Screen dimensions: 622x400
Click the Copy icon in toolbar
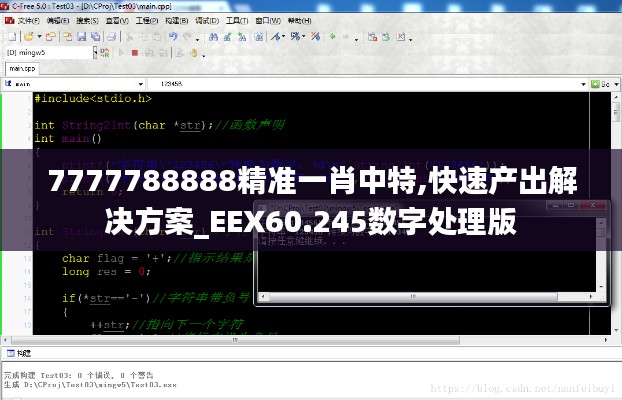click(x=143, y=37)
